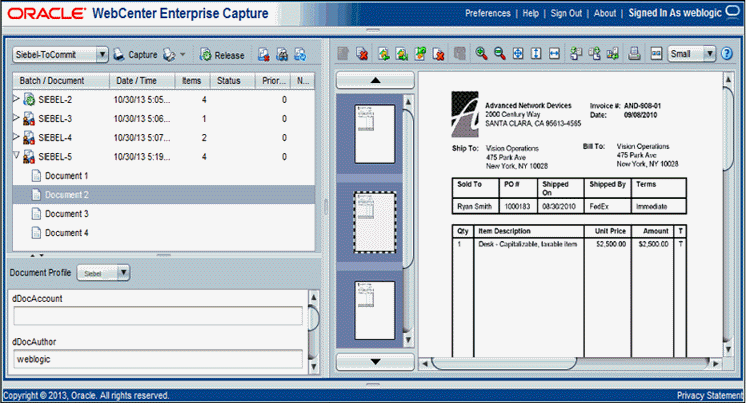Screen dimensions: 746x403
Task: Click the Fit to Window icon
Action: [518, 53]
